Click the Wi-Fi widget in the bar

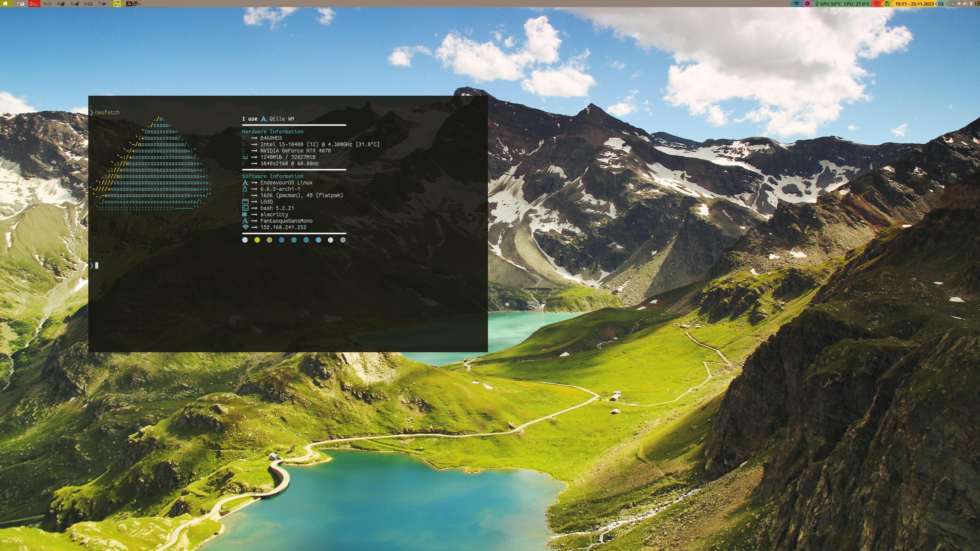(x=797, y=4)
